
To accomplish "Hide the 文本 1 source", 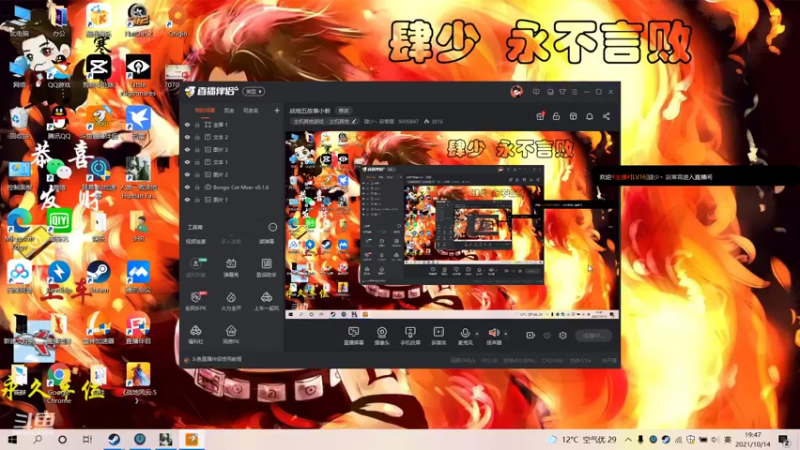I will tap(187, 162).
